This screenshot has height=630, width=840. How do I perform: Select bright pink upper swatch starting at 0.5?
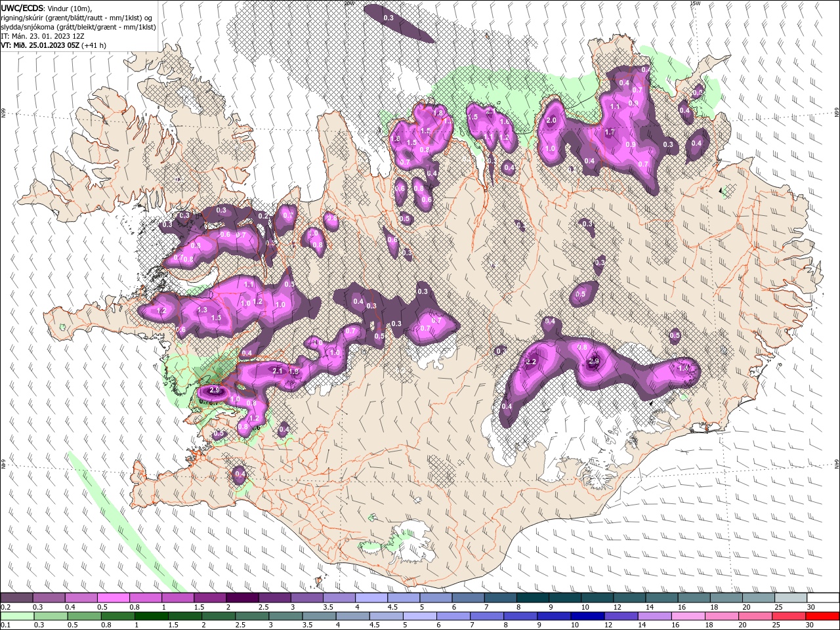tap(113, 598)
